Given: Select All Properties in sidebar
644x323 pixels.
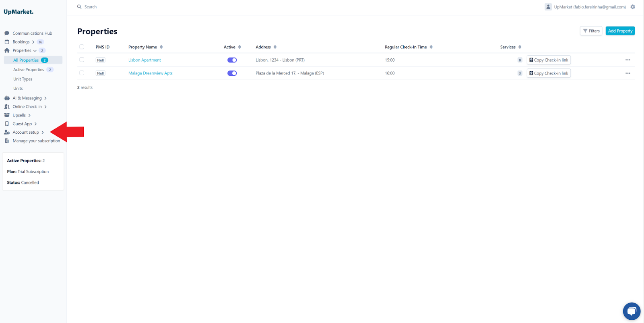Looking at the screenshot, I should point(33,60).
